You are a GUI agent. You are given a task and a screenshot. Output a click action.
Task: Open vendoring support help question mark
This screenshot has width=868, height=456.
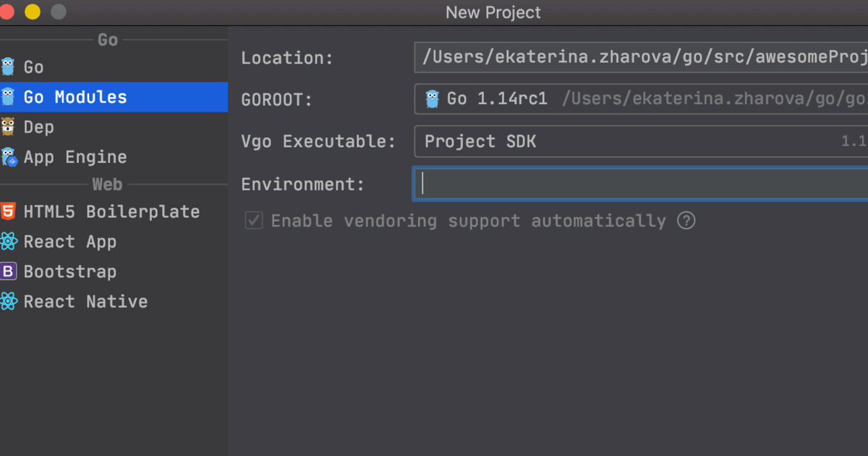point(686,221)
